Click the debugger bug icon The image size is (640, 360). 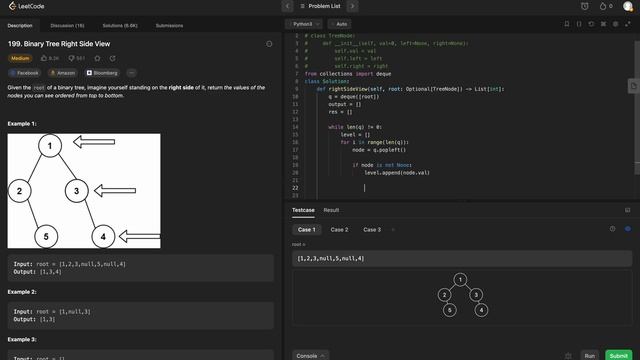(x=568, y=356)
